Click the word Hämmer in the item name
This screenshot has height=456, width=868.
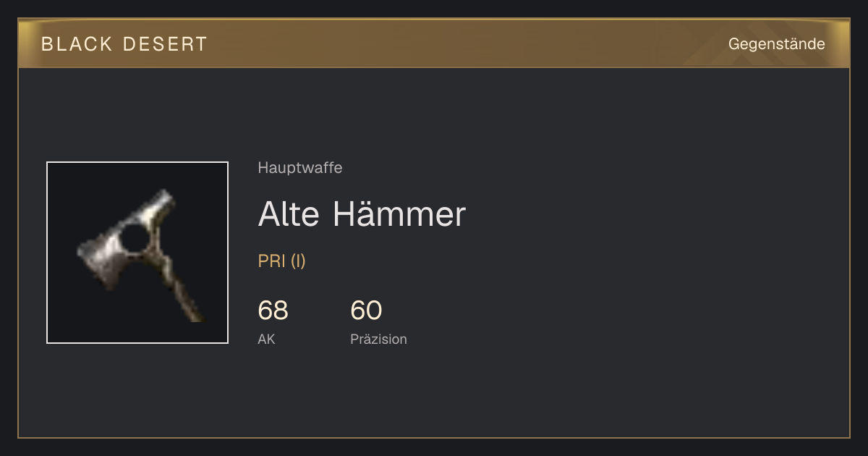(x=399, y=214)
